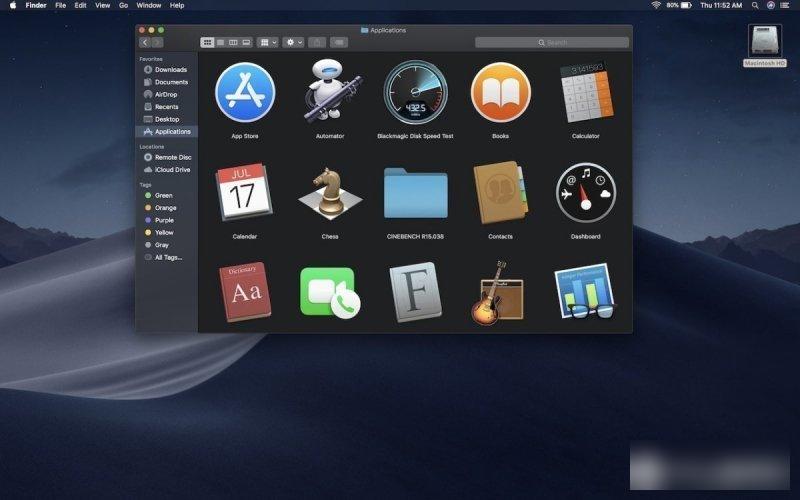Launch the Calculator app icon

pyautogui.click(x=586, y=92)
